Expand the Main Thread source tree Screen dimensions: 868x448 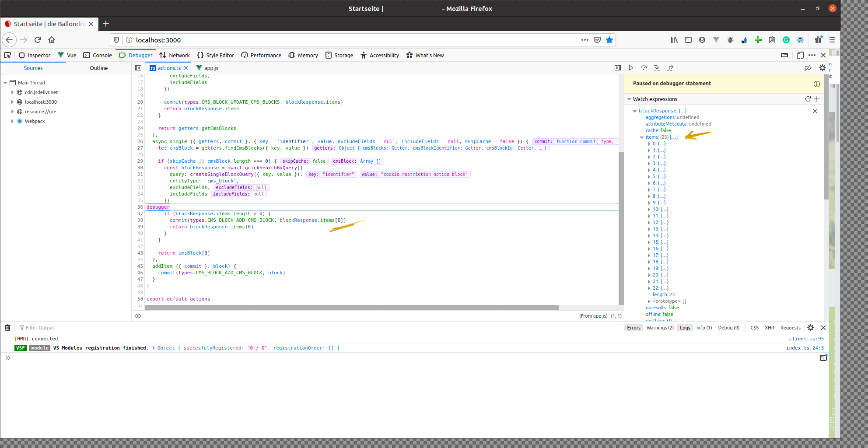[6, 82]
